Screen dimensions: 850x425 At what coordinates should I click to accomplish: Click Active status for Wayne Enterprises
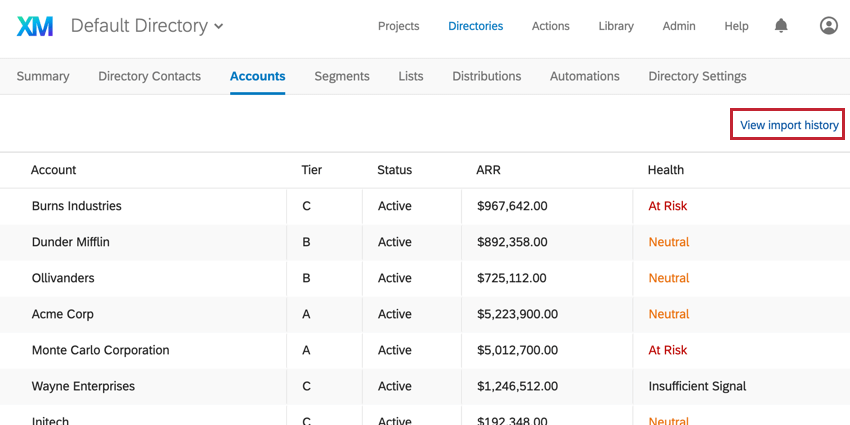click(395, 386)
